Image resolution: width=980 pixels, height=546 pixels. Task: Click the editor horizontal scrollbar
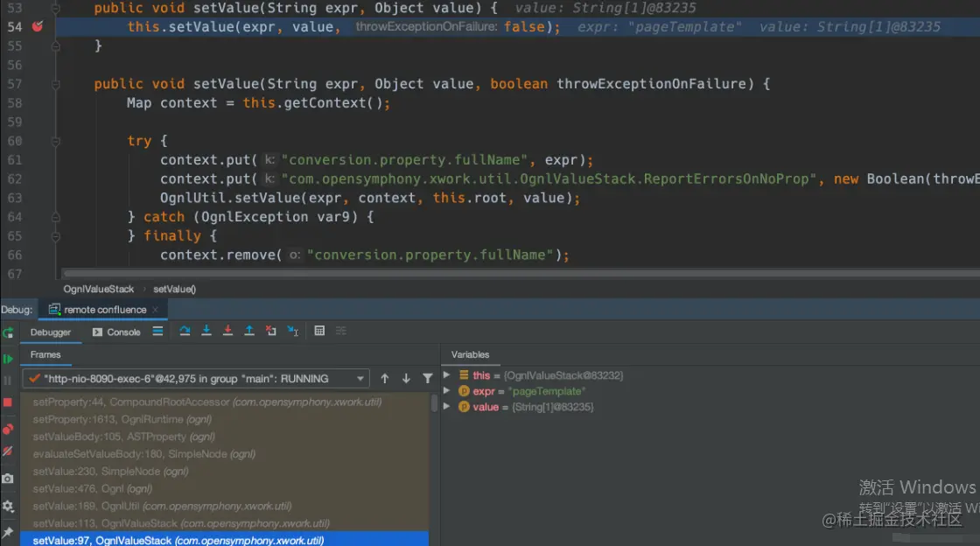click(521, 273)
